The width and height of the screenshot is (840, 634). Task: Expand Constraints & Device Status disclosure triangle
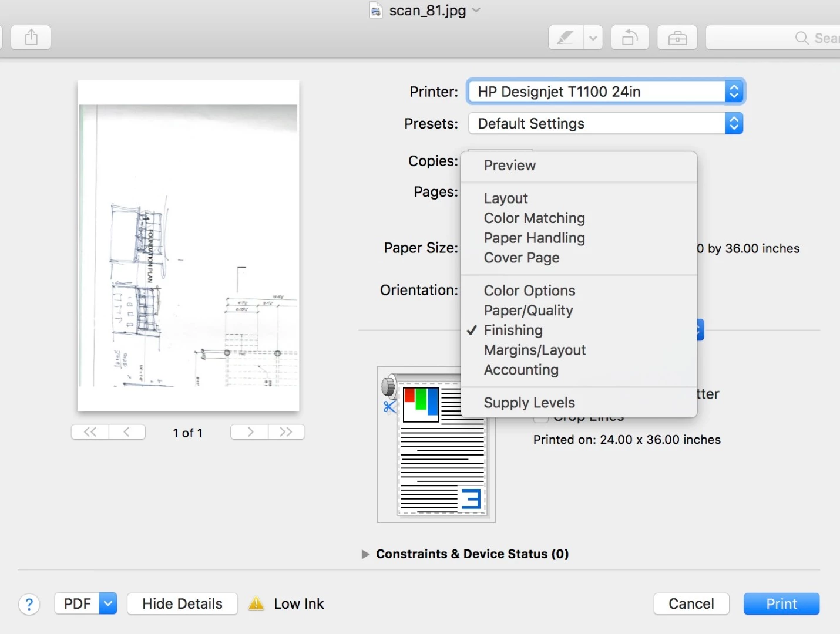click(x=365, y=554)
